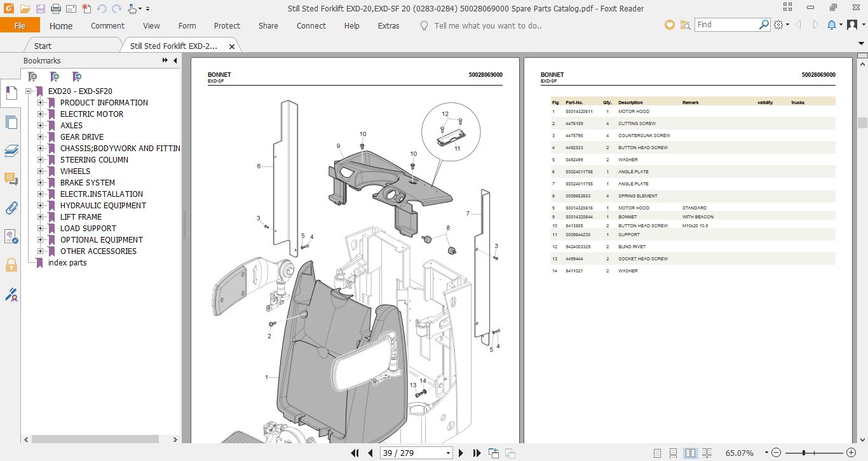Image resolution: width=868 pixels, height=461 pixels.
Task: Click the Redo arrow icon
Action: pos(117,9)
